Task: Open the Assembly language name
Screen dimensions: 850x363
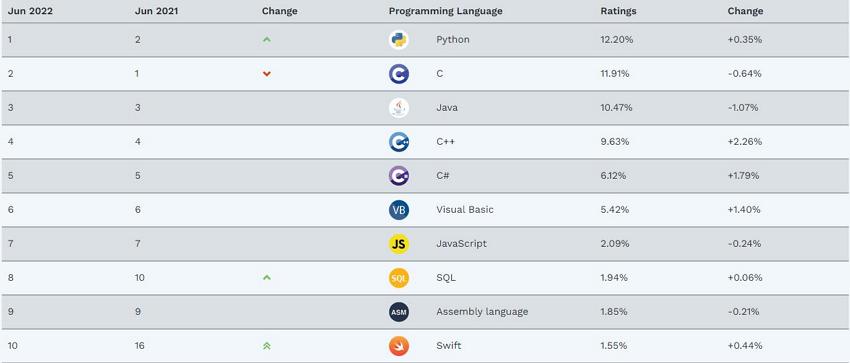Action: (482, 312)
